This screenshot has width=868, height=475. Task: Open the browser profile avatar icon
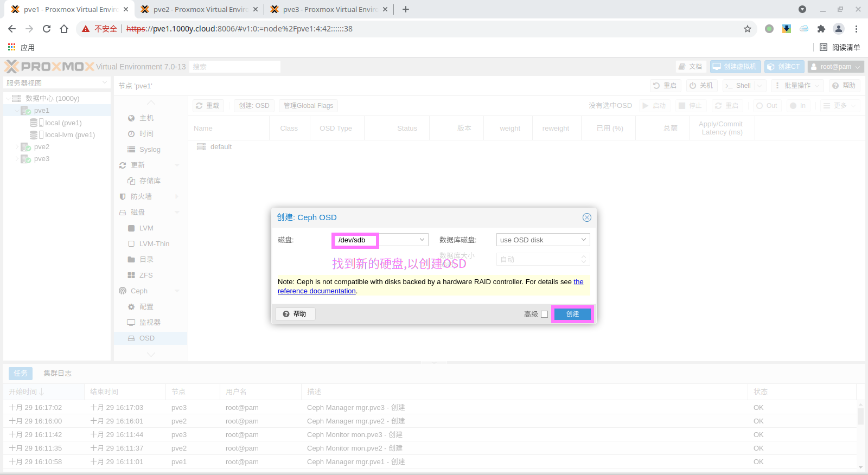click(838, 29)
